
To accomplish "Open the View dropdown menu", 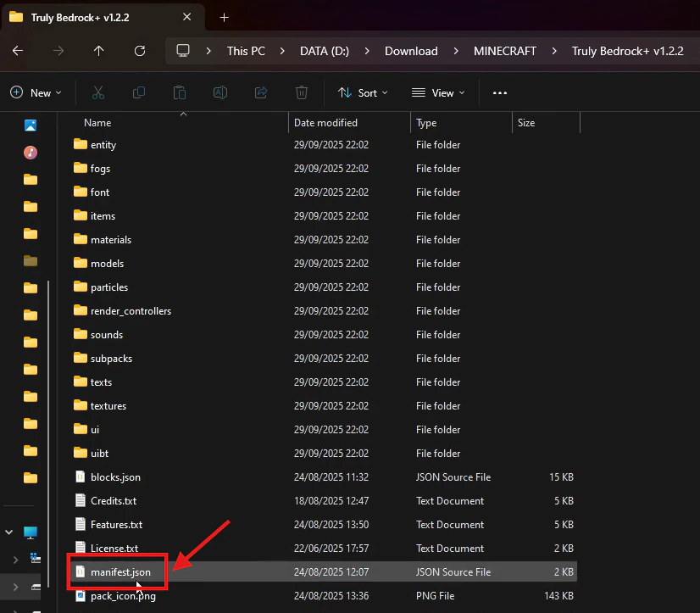I will point(438,93).
